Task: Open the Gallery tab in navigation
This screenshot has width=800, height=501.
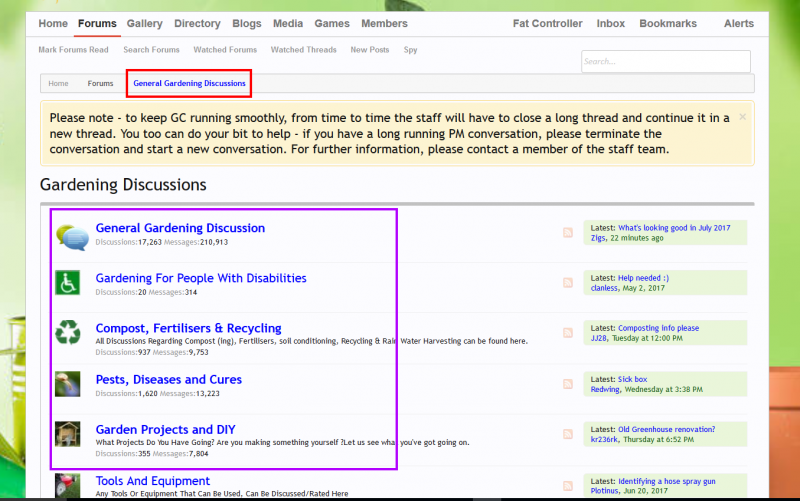Action: point(145,23)
